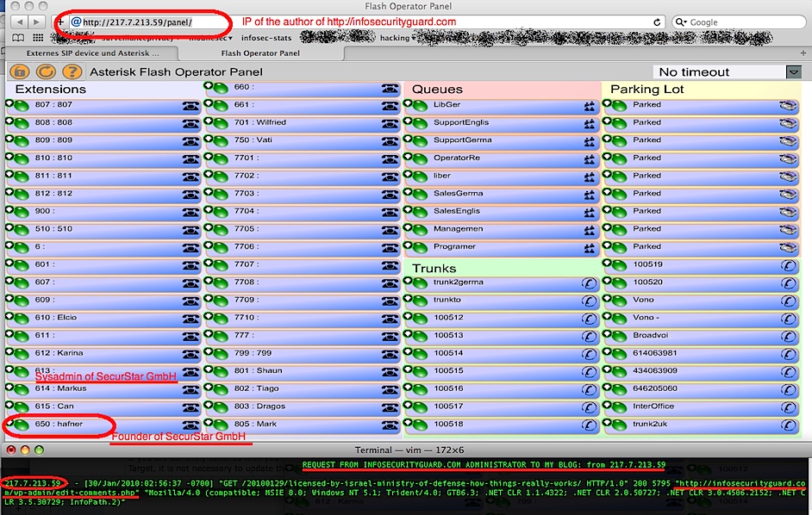
Task: Click the queue icon for Managemen
Action: click(x=590, y=231)
